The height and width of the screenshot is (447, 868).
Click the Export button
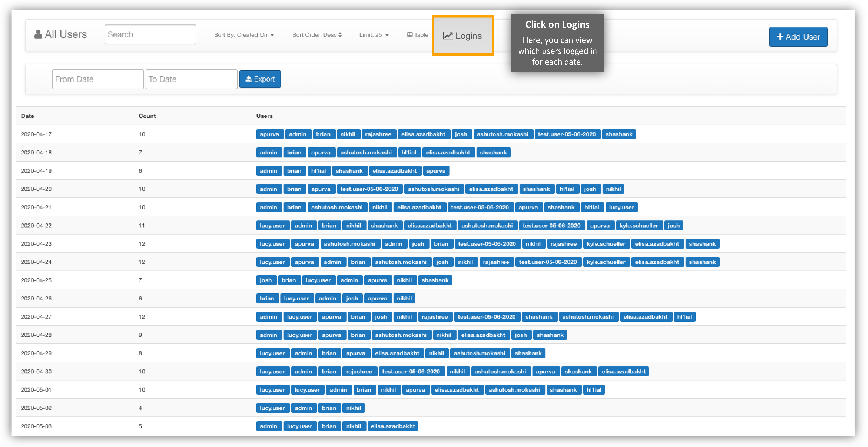click(x=260, y=79)
